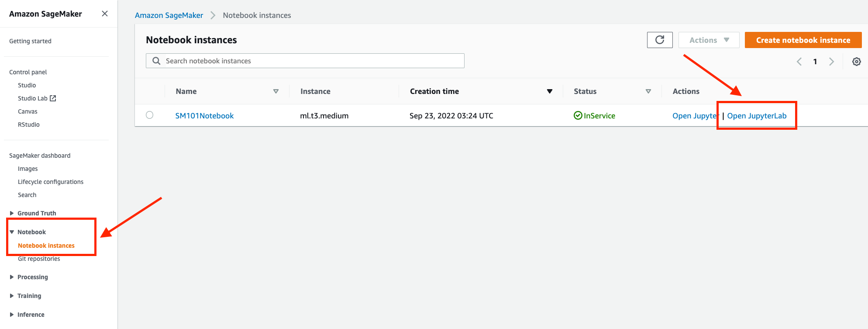Close the Amazon SageMaker sidebar panel
This screenshot has height=329, width=868.
[x=105, y=14]
